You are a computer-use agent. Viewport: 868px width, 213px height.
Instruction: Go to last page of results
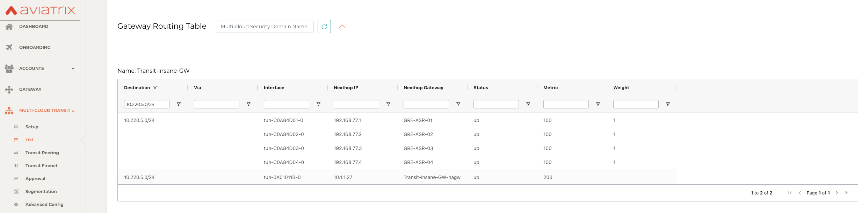pyautogui.click(x=847, y=193)
